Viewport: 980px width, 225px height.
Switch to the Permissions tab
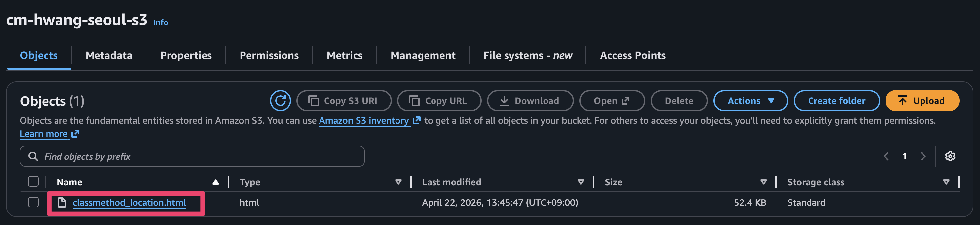[x=269, y=56]
